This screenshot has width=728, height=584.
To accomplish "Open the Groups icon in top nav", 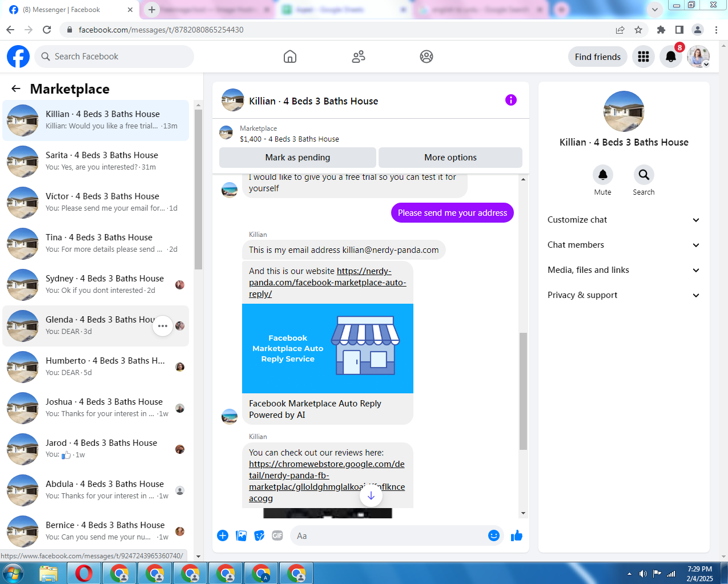I will pyautogui.click(x=427, y=57).
